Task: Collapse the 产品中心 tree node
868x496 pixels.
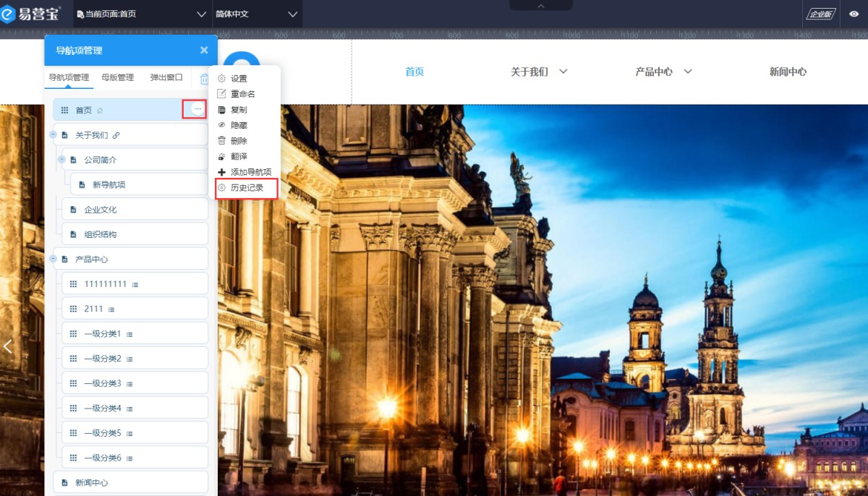Action: (x=54, y=259)
